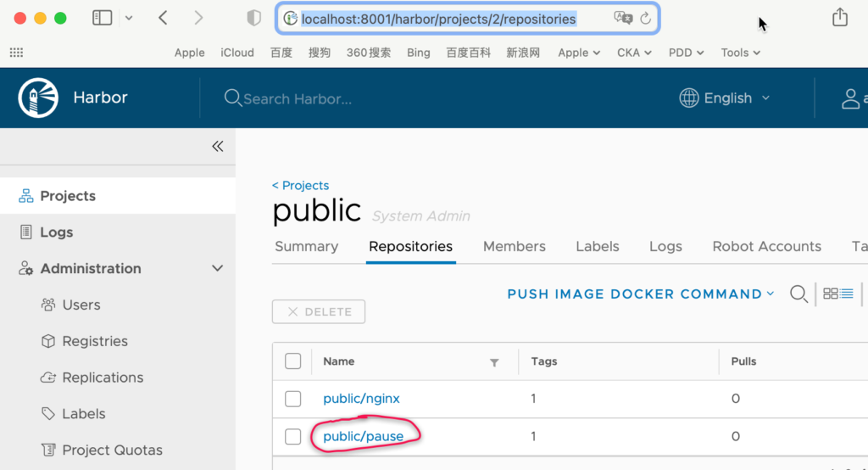Screen dimensions: 868x470
Task: Open the 新浪网 bookmark
Action: click(x=523, y=53)
